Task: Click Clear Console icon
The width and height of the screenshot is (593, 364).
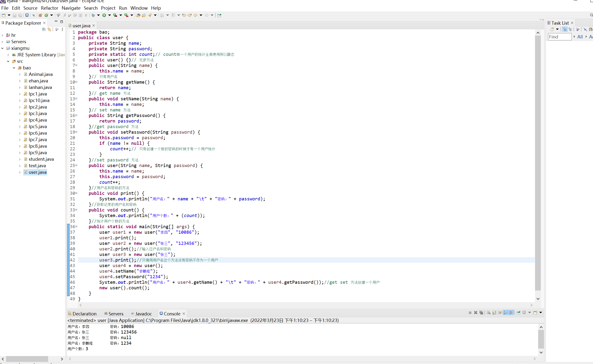Action: (x=489, y=313)
